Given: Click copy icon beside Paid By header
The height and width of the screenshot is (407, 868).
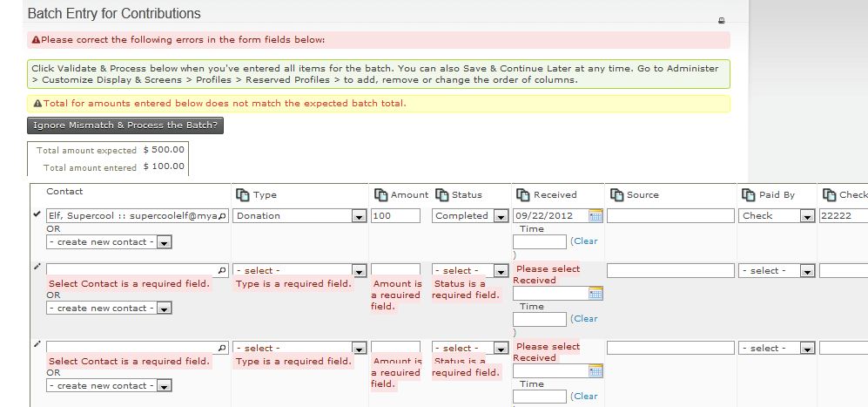Looking at the screenshot, I should [748, 195].
